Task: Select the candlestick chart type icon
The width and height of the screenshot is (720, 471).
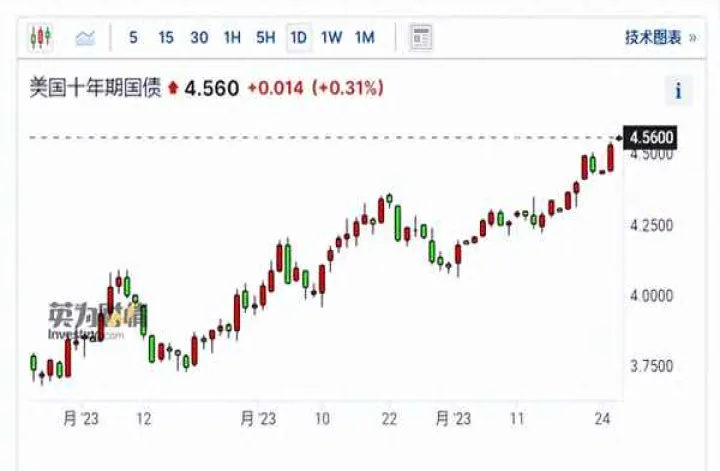Action: pos(40,37)
